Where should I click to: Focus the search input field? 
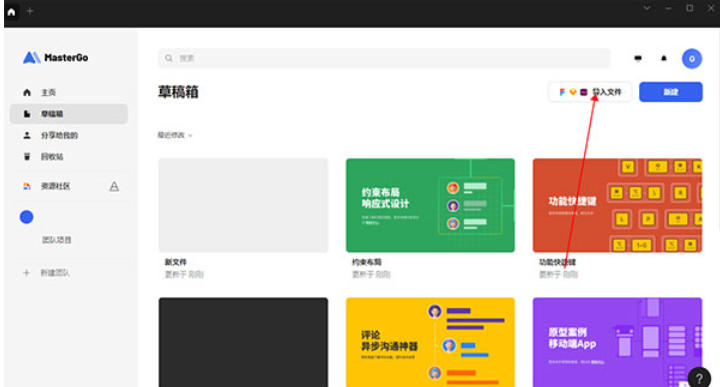[384, 58]
